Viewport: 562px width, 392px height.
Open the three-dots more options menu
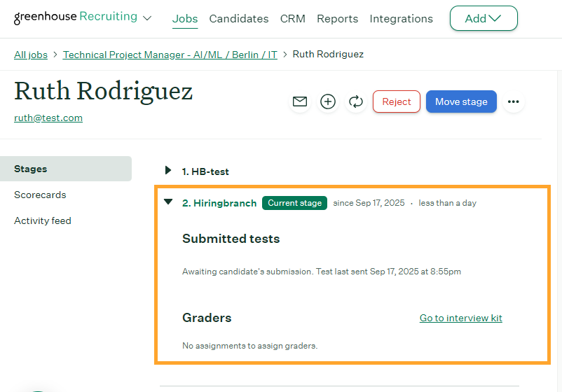(514, 101)
